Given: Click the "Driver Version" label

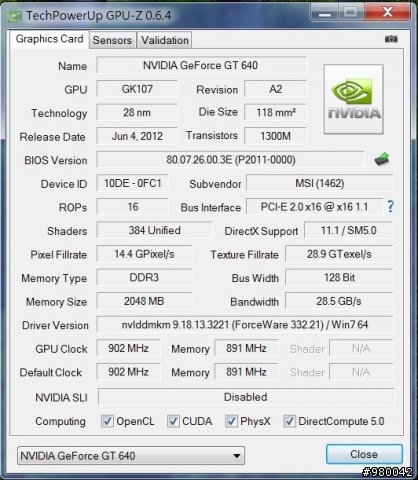Looking at the screenshot, I should [55, 325].
